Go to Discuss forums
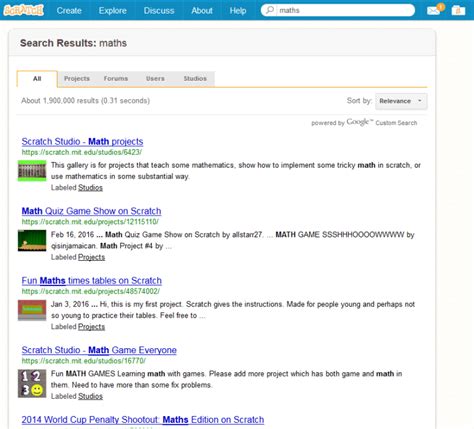The height and width of the screenshot is (429, 474). pyautogui.click(x=159, y=10)
